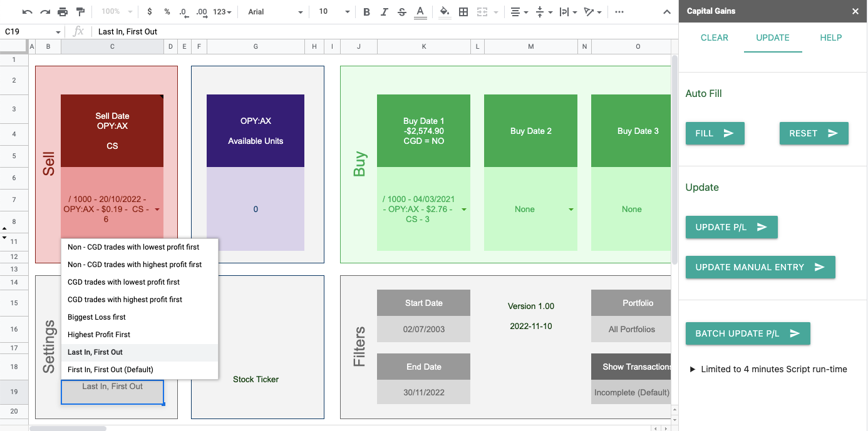Select the paint format tool
The height and width of the screenshot is (431, 868).
point(80,12)
